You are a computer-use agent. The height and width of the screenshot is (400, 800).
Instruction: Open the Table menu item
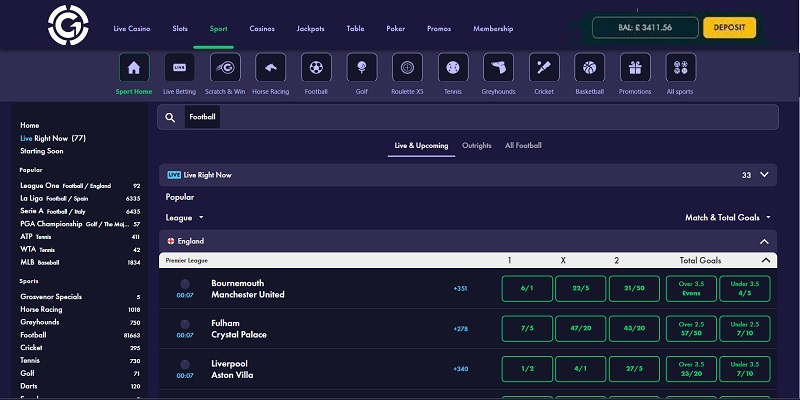pos(355,29)
